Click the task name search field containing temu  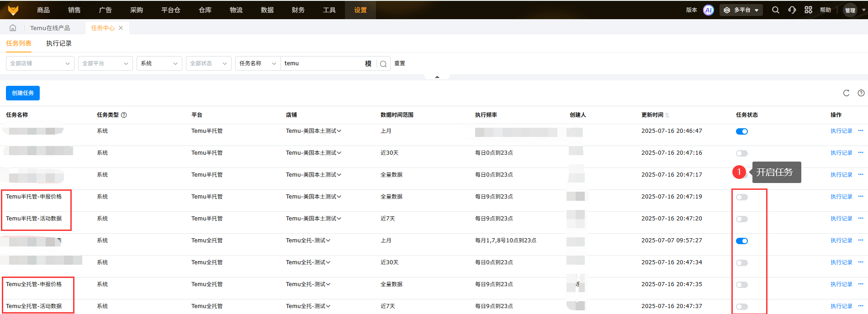322,63
